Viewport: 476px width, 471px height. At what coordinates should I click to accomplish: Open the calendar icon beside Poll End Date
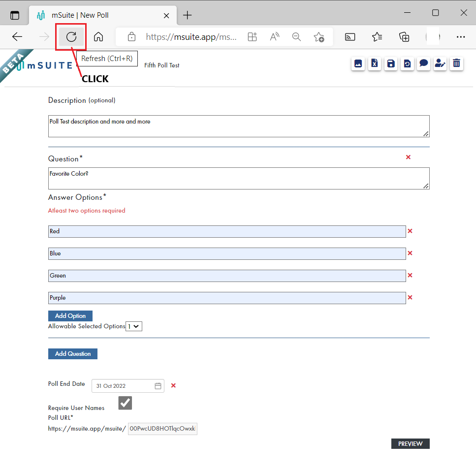pos(158,386)
